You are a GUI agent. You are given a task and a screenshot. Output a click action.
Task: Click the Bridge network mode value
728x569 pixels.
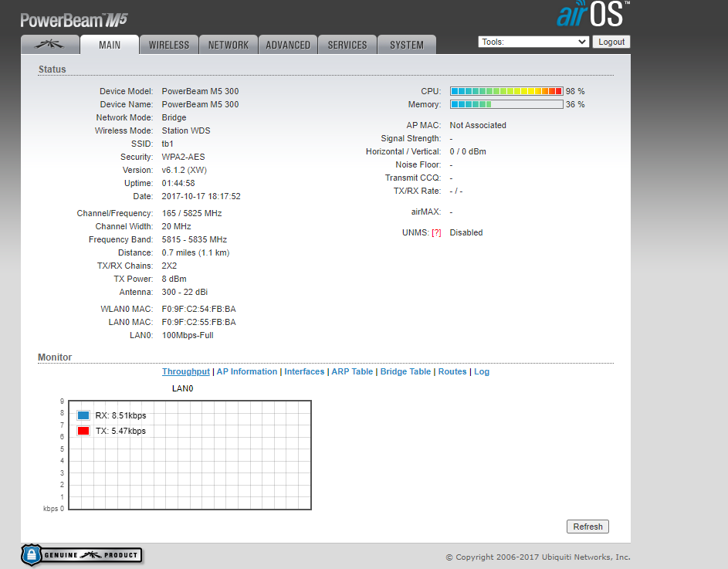point(174,117)
